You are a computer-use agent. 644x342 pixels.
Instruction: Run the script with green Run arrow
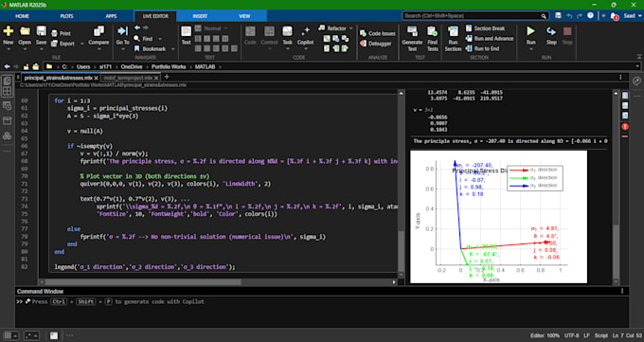(x=530, y=31)
